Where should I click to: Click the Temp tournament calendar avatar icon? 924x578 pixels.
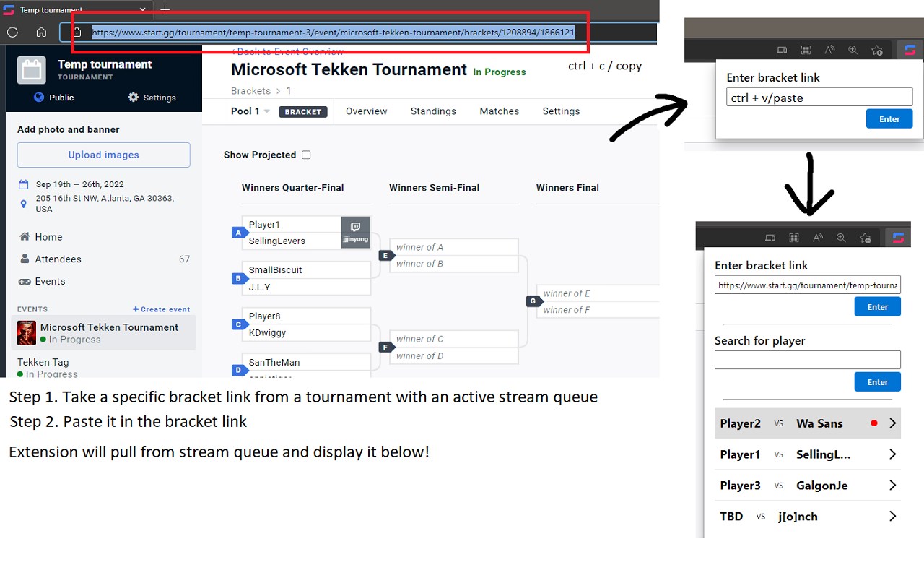click(x=31, y=71)
